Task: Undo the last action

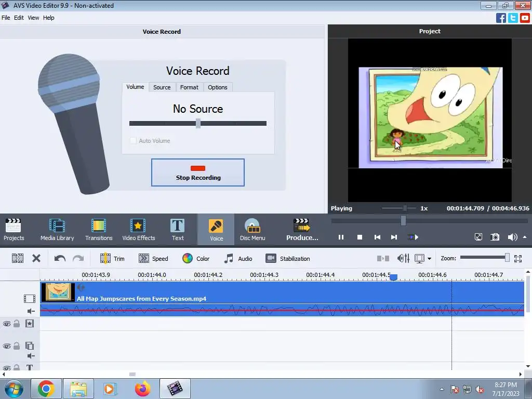Action: click(x=60, y=259)
